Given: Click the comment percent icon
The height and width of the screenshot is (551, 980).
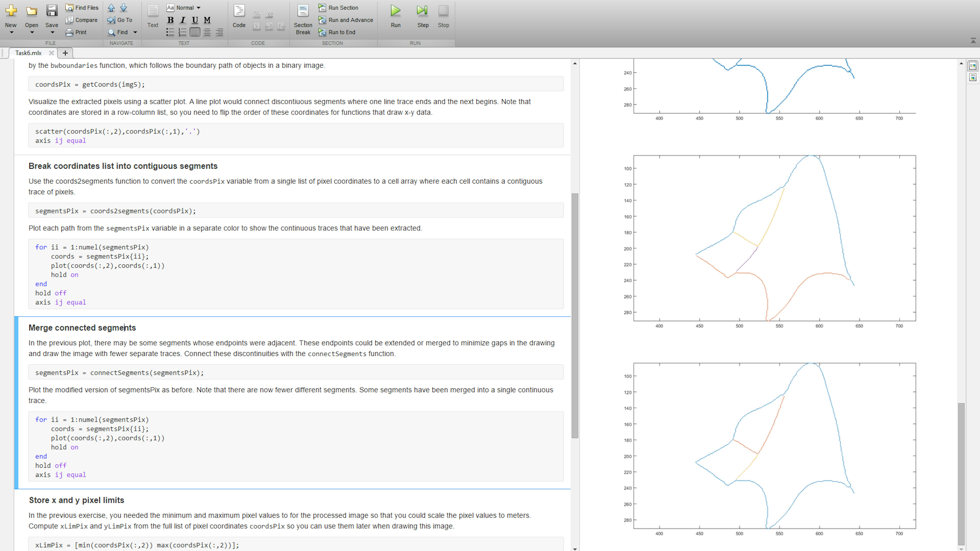Looking at the screenshot, I should coord(257,14).
